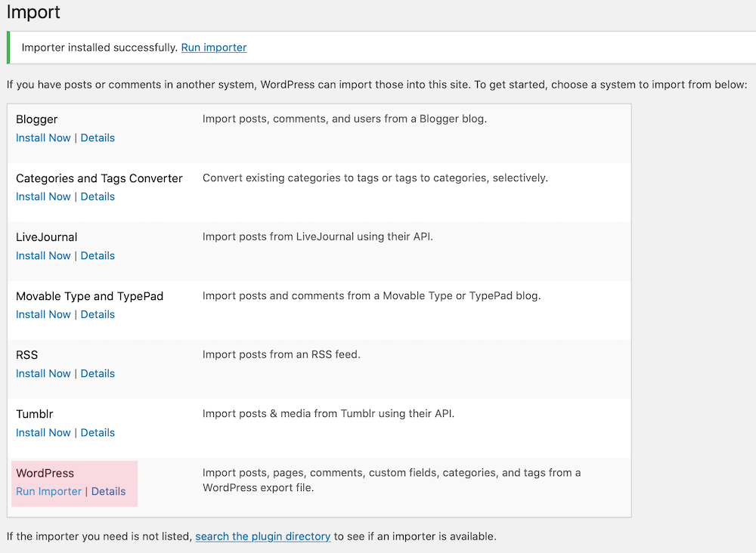Install Categories and Tags Converter now
The height and width of the screenshot is (553, 756).
(43, 196)
